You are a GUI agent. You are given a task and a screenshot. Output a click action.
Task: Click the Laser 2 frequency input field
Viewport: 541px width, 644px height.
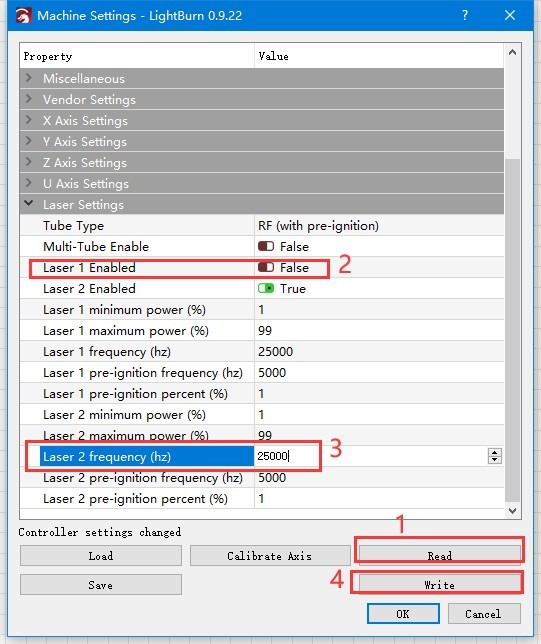(370, 456)
